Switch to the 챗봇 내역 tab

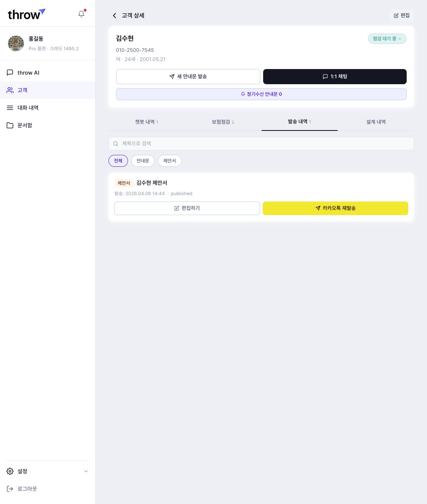(146, 122)
